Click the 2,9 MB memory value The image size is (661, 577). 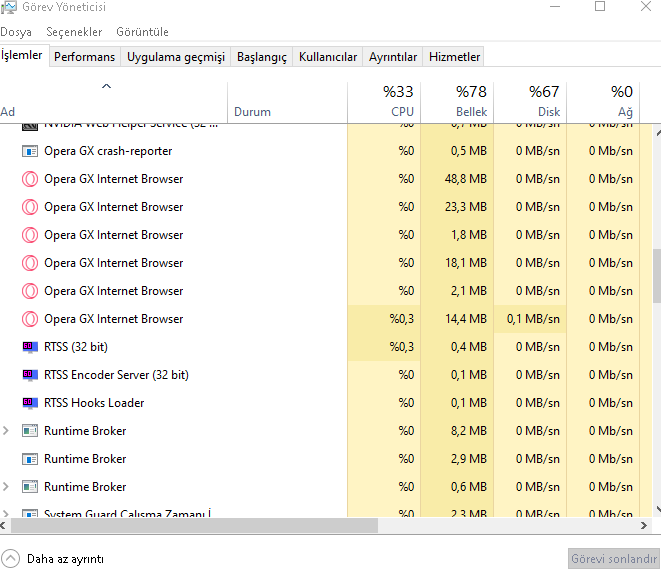[469, 459]
